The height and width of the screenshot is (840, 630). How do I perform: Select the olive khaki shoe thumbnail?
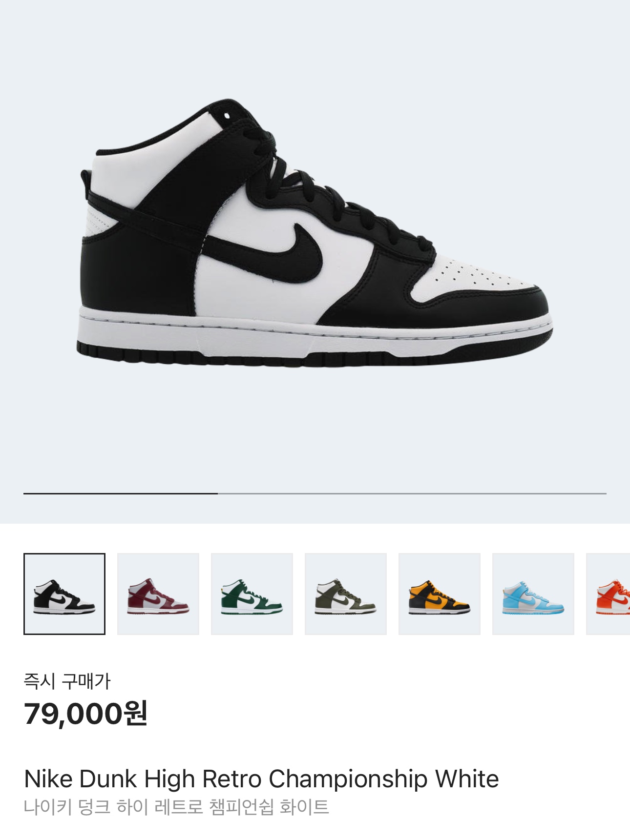point(346,594)
